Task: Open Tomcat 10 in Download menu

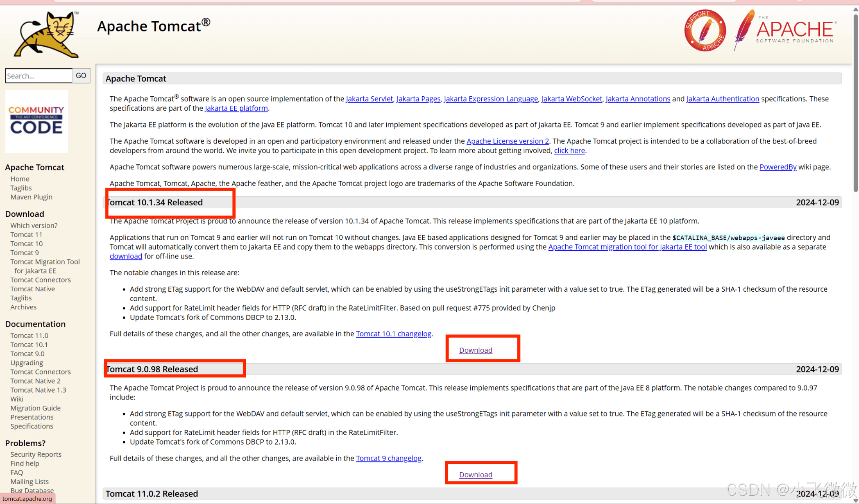Action: point(26,244)
